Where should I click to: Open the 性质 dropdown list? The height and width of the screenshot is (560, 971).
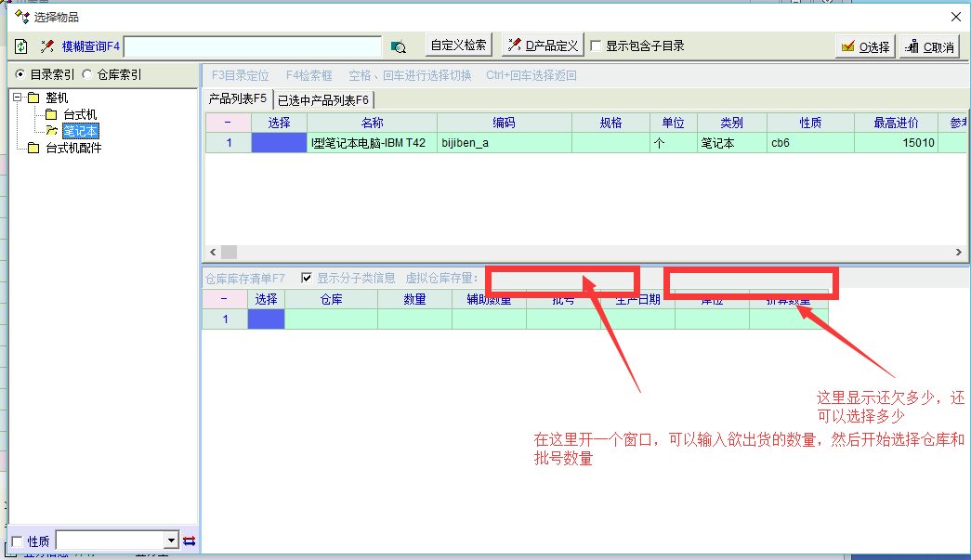pyautogui.click(x=171, y=540)
